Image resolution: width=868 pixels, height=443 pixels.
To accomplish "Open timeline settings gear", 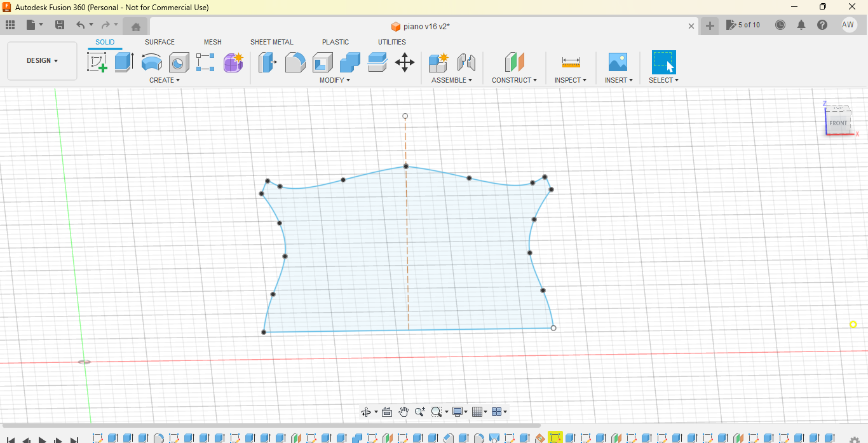I will click(x=855, y=440).
